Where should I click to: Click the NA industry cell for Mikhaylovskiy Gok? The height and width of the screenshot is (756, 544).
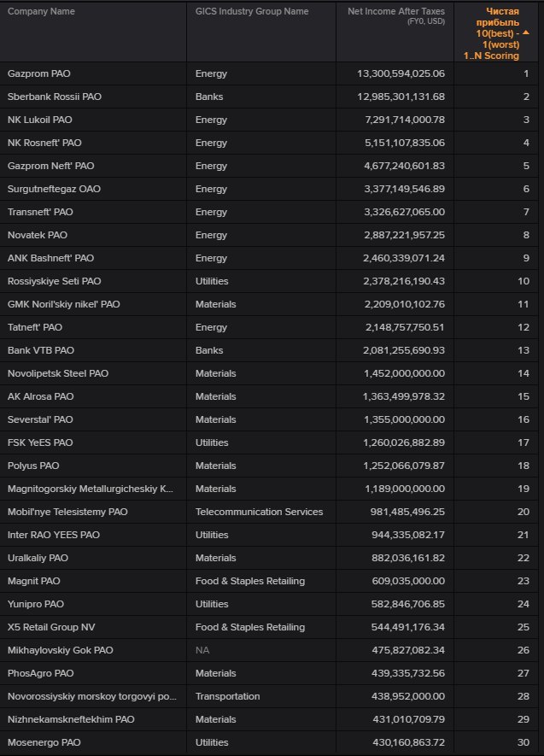point(202,650)
